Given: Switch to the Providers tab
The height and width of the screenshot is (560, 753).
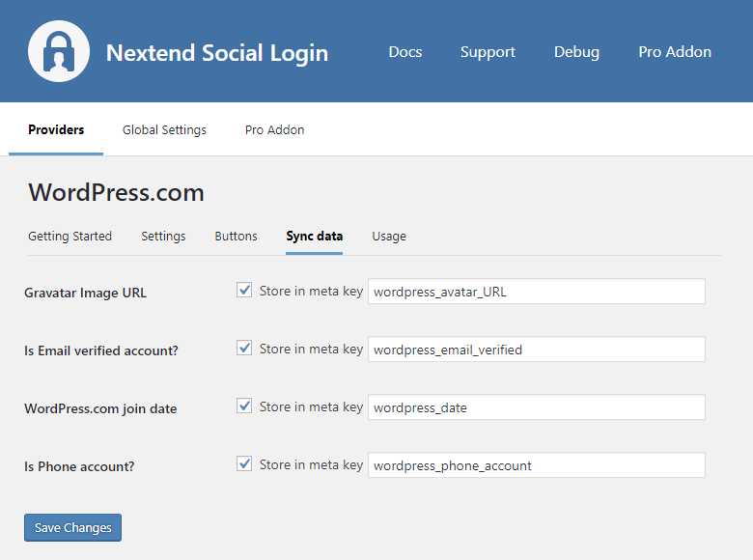Looking at the screenshot, I should [x=56, y=130].
